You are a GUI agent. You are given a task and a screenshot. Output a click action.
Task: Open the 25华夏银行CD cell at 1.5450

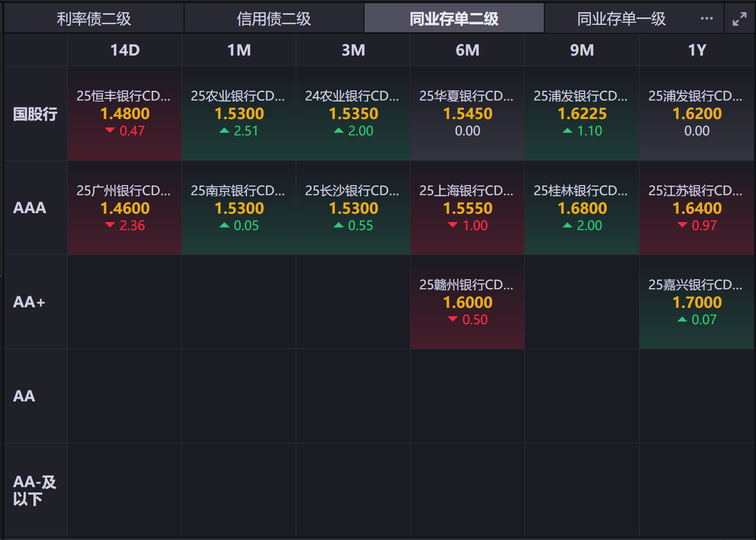click(x=468, y=113)
